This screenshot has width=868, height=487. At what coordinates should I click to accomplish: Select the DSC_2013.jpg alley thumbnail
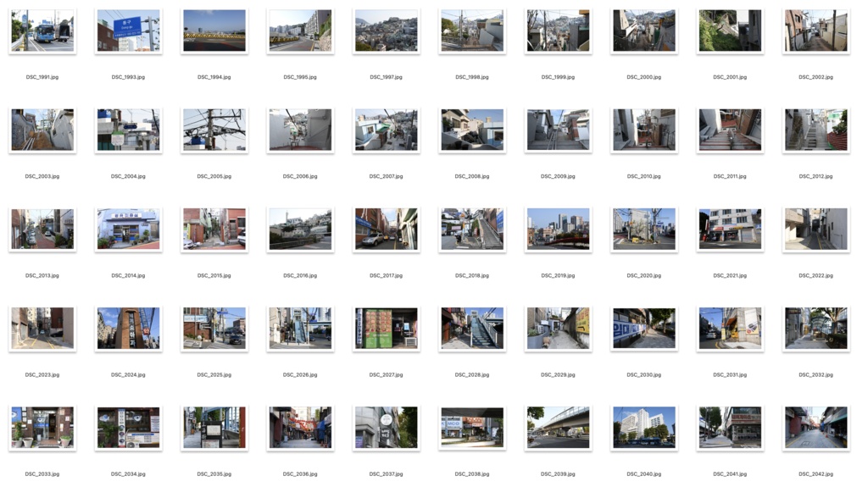(42, 230)
